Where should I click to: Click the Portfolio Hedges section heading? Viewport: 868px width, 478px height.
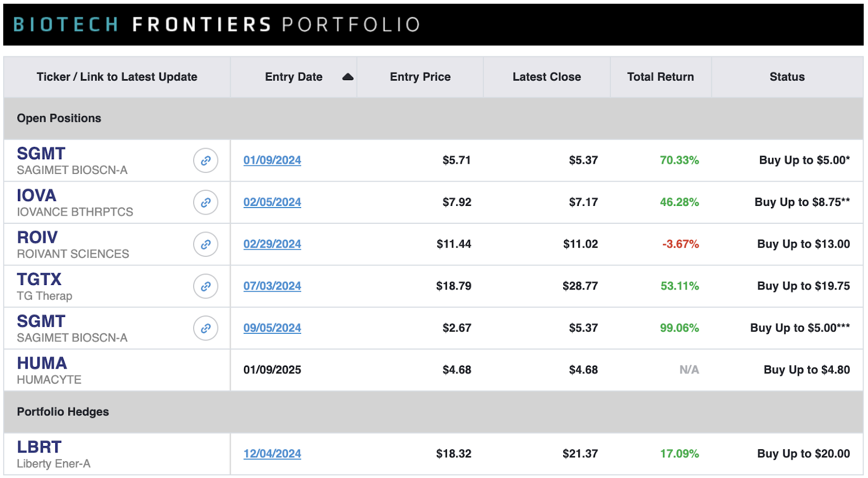pyautogui.click(x=63, y=412)
